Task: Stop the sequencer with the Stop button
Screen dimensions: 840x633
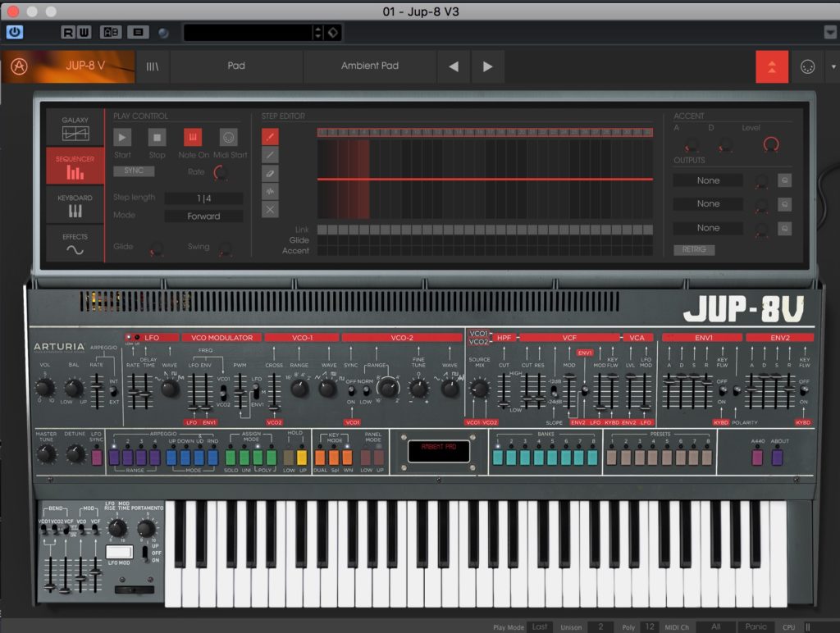Action: click(157, 138)
